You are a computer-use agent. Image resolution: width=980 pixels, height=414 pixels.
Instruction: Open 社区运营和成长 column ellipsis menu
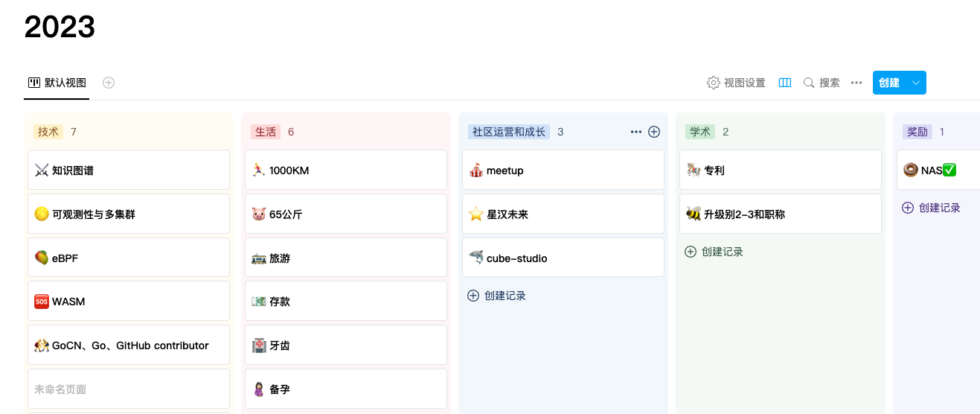point(635,132)
